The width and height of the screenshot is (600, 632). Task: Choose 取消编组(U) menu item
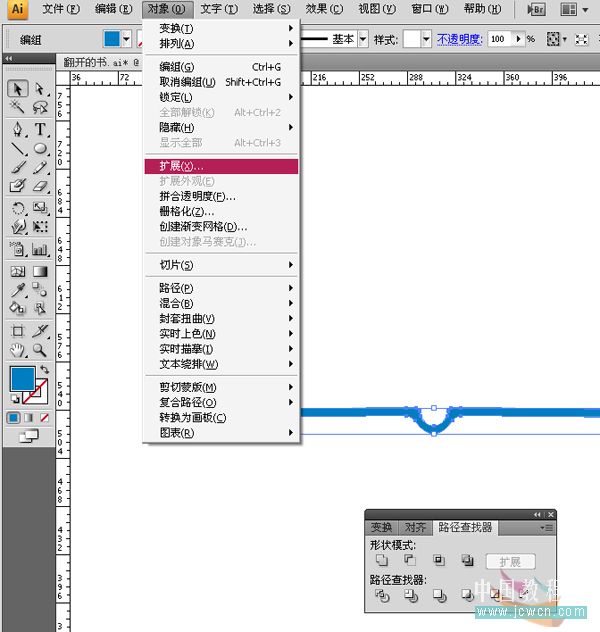click(221, 82)
